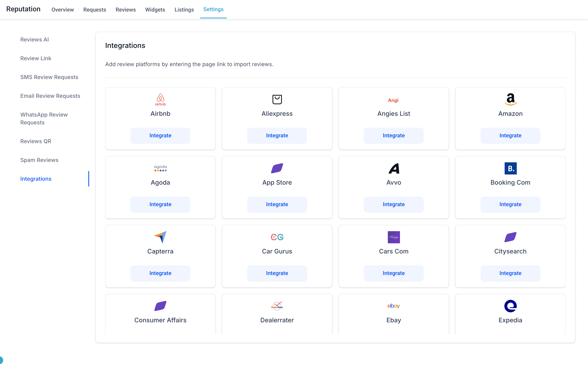
Task: Click Integrate for Citysearch
Action: [x=510, y=273]
